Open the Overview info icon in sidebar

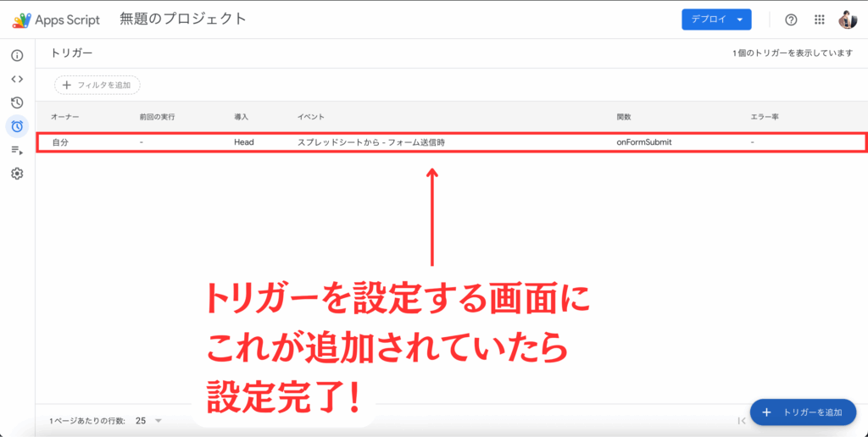(17, 55)
